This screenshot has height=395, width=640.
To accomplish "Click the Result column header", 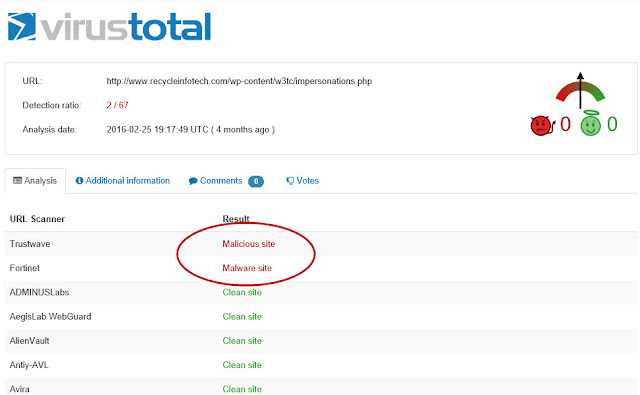I will coord(236,219).
